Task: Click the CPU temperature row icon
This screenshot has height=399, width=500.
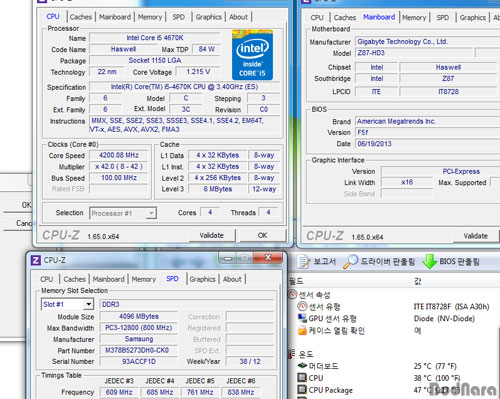Action: pos(302,378)
